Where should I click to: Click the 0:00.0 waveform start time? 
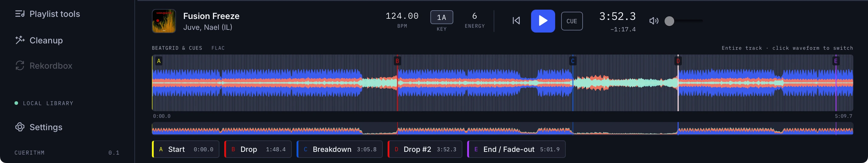[x=162, y=116]
